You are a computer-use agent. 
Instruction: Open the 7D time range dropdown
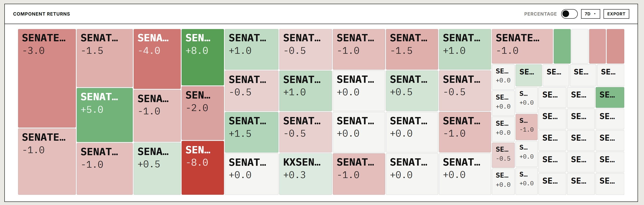click(590, 14)
